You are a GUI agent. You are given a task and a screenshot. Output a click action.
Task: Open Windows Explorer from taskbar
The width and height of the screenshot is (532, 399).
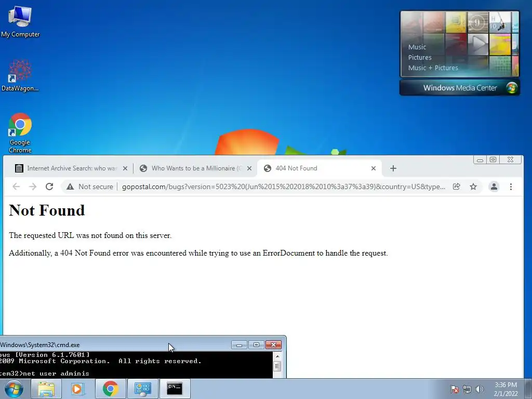pyautogui.click(x=46, y=389)
